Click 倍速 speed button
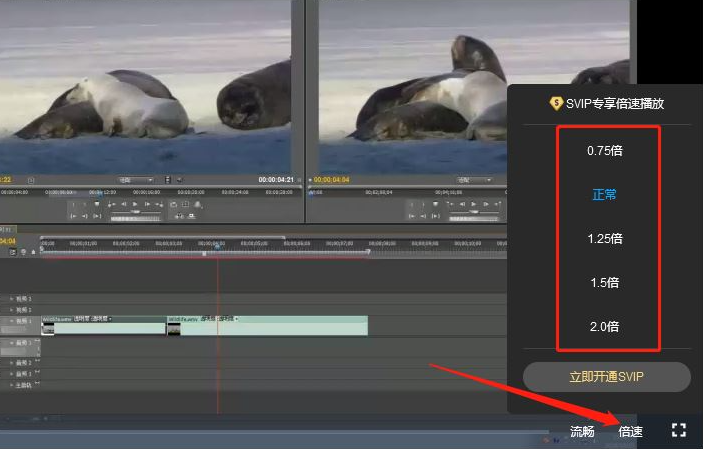Screen dimensions: 703x449 (630, 431)
